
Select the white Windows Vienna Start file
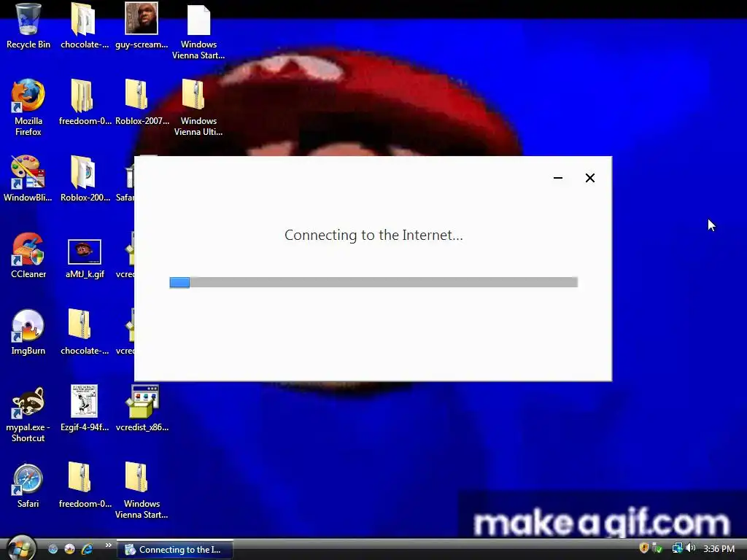pyautogui.click(x=198, y=31)
